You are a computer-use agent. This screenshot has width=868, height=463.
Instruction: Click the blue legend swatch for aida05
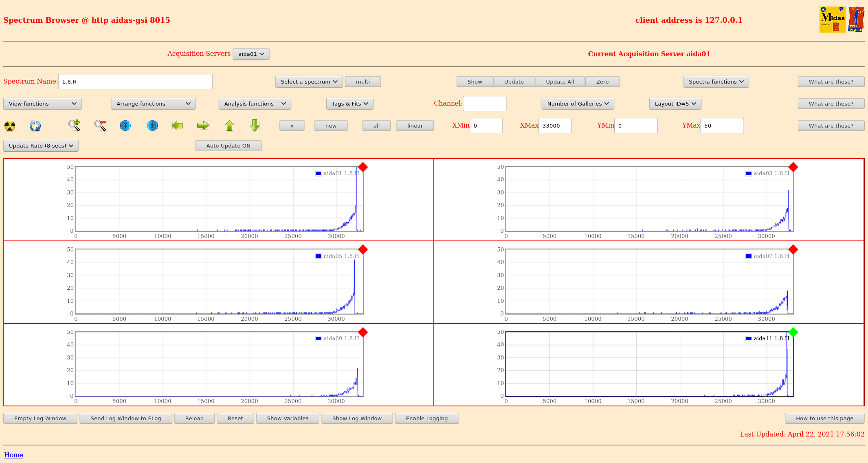[319, 256]
